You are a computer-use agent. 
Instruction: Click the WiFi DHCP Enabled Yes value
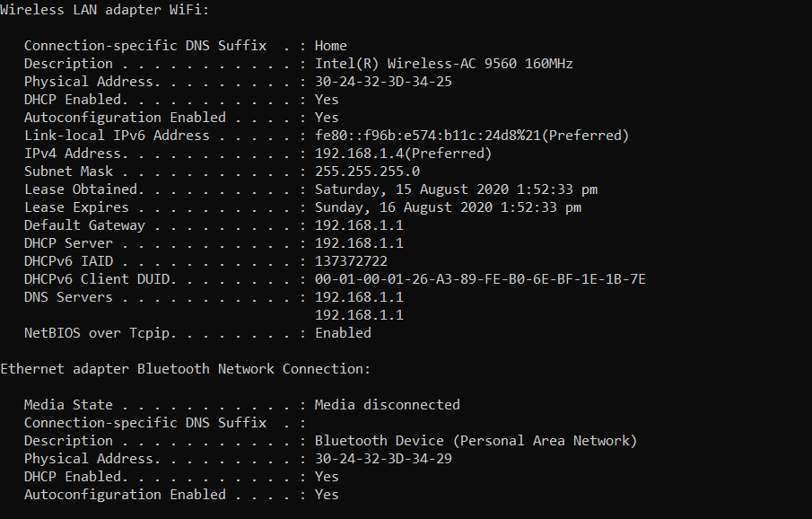tap(327, 100)
